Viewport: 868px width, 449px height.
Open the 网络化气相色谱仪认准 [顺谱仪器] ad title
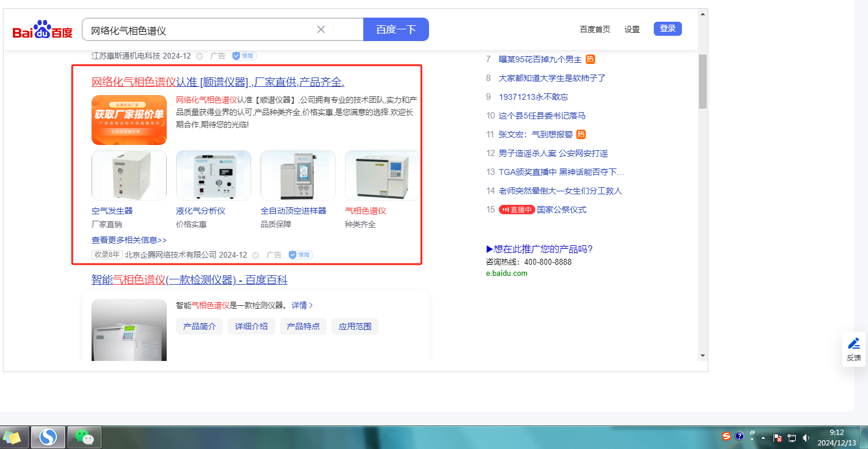point(218,82)
